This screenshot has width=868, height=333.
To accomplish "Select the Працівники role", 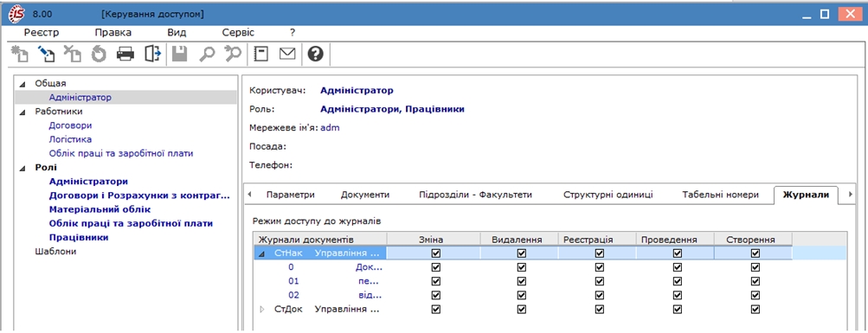I will (79, 237).
